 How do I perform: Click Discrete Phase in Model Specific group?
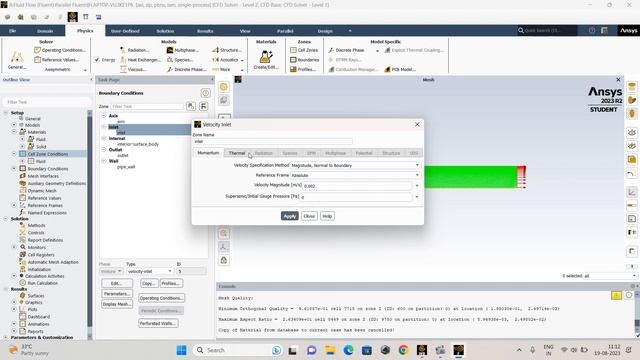(346, 50)
